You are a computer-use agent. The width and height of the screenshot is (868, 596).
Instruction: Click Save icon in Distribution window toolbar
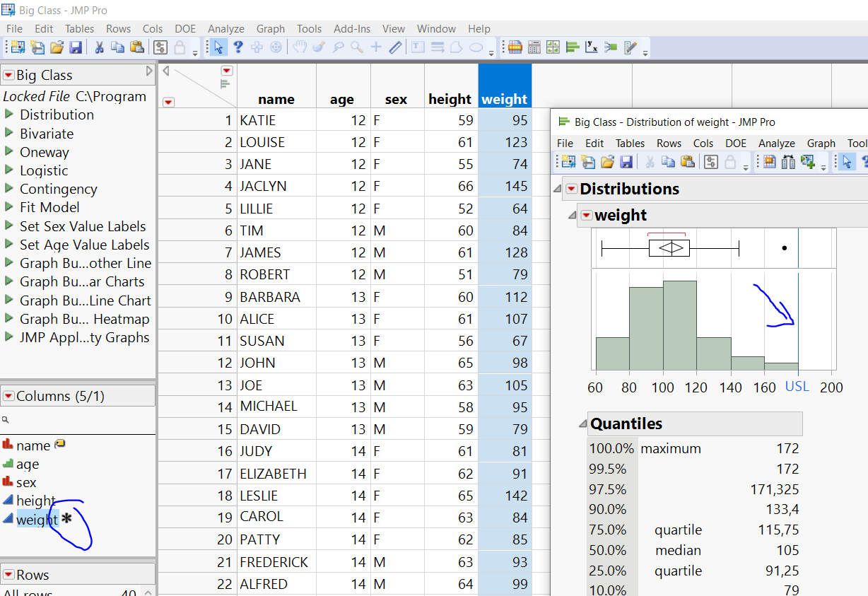click(x=626, y=162)
